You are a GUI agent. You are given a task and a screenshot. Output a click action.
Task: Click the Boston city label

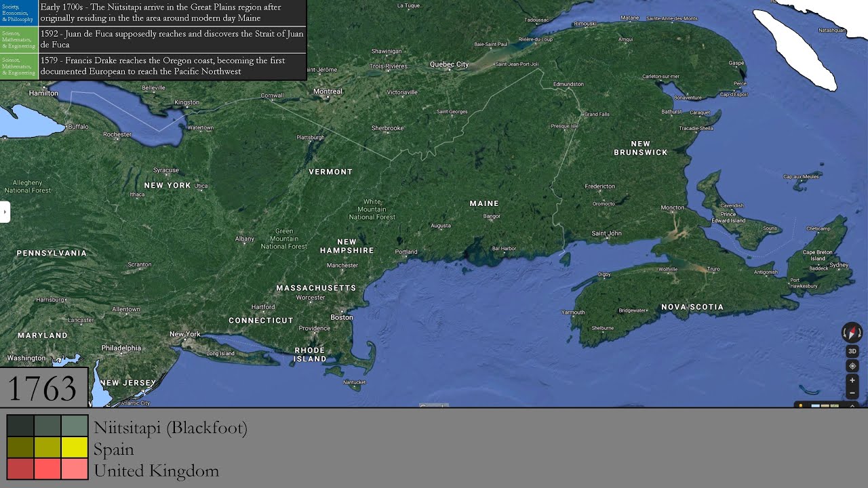(342, 317)
